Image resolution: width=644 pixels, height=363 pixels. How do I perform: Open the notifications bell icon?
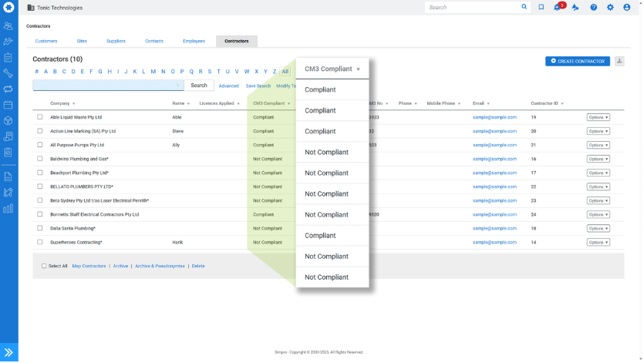tap(558, 7)
